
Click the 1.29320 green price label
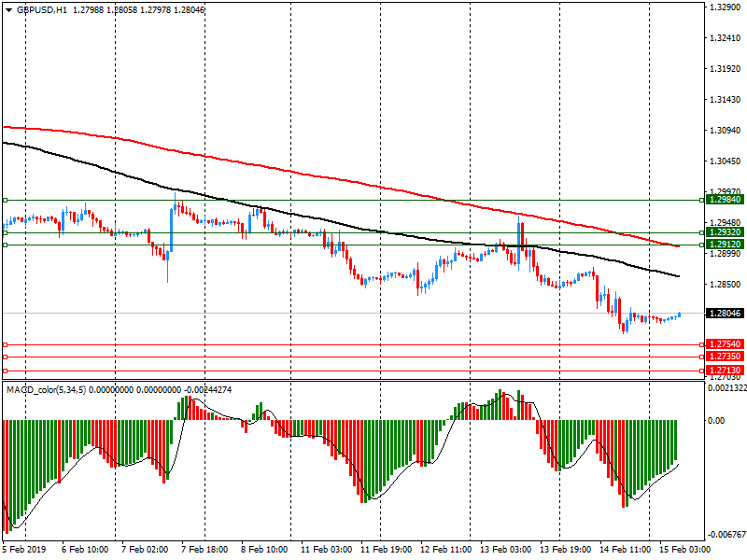coord(725,232)
